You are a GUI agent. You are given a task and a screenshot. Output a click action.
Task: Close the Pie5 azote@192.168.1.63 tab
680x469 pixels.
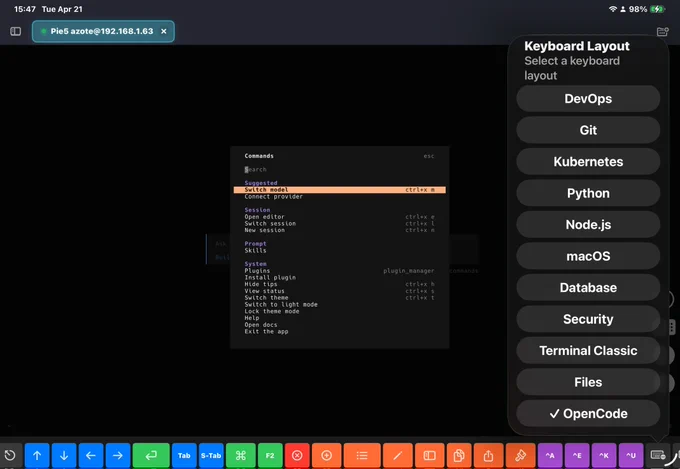coord(163,31)
